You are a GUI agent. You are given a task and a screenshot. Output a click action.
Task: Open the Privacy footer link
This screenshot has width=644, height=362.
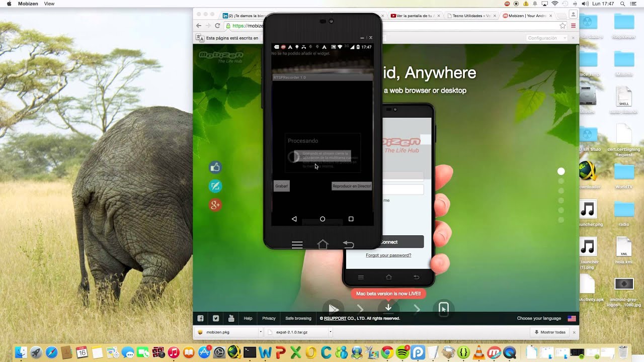click(x=269, y=318)
